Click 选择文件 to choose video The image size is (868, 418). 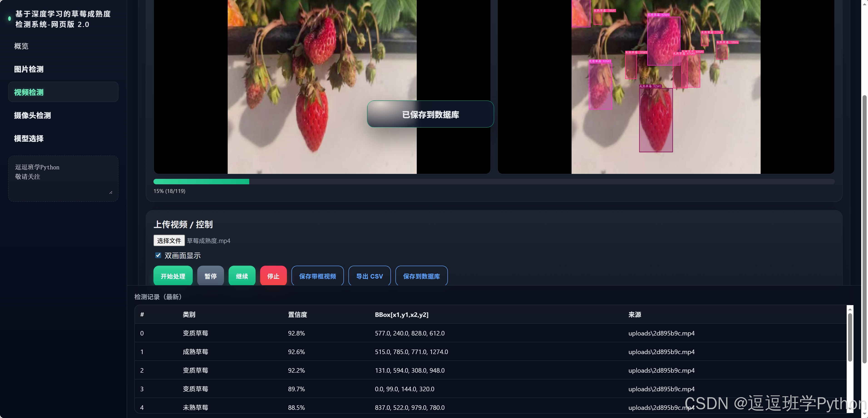(169, 241)
